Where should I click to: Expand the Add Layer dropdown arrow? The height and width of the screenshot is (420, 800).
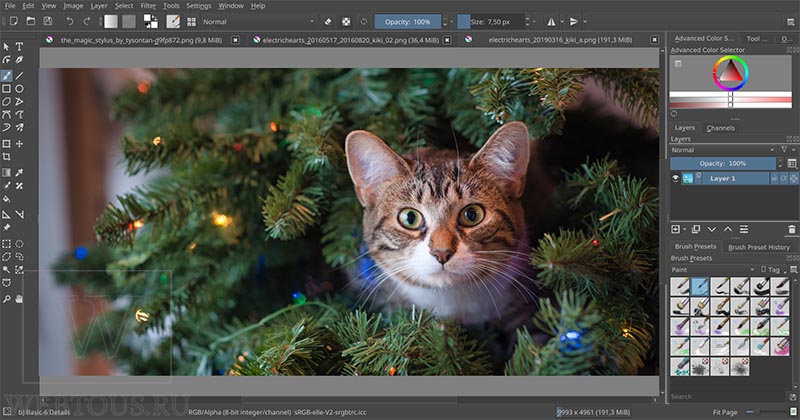click(684, 230)
